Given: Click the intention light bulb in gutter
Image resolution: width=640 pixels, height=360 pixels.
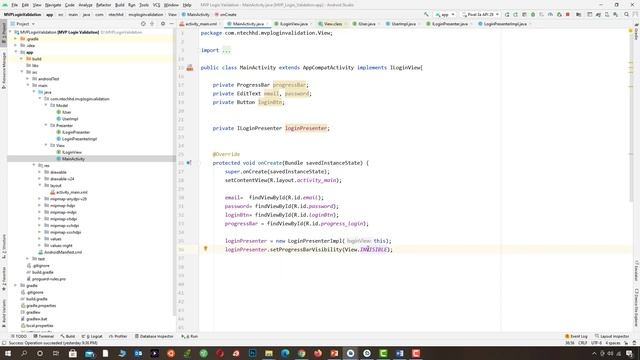Looking at the screenshot, I should [206, 248].
